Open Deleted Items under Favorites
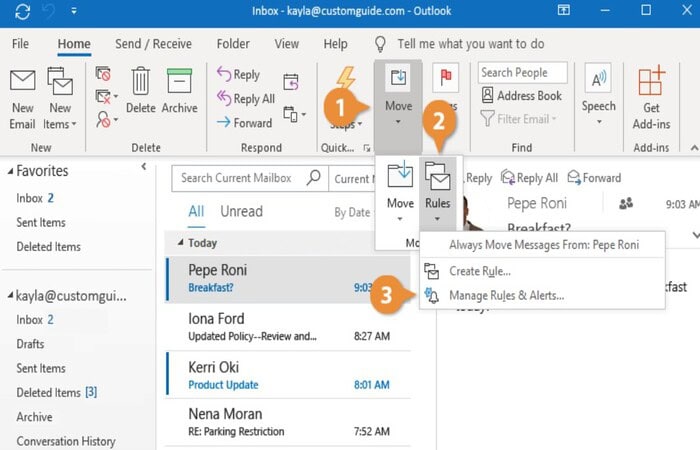The width and height of the screenshot is (700, 450). click(48, 246)
